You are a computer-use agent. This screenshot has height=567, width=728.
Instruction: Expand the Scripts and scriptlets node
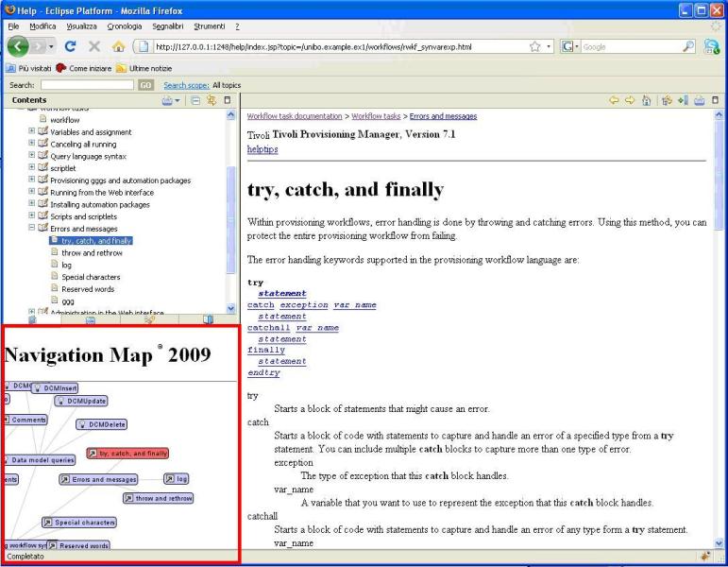tap(34, 215)
